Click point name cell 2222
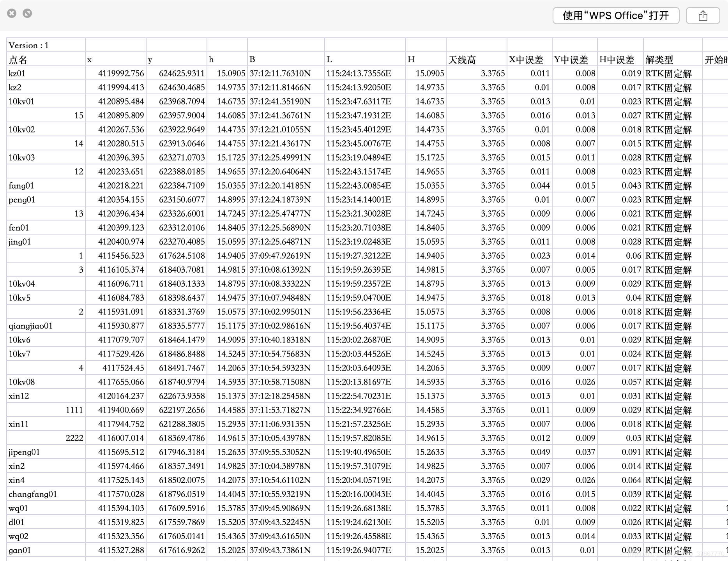The width and height of the screenshot is (728, 561). click(46, 438)
